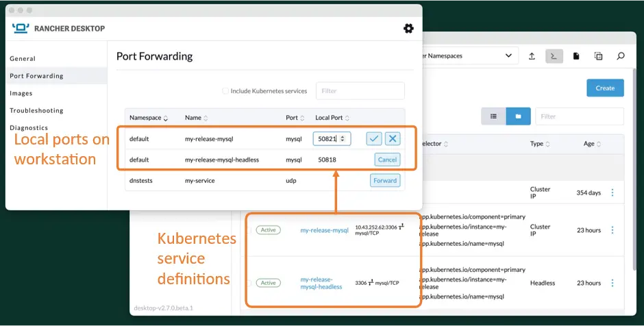Sort by Port column
Image resolution: width=644 pixels, height=326 pixels.
(295, 118)
